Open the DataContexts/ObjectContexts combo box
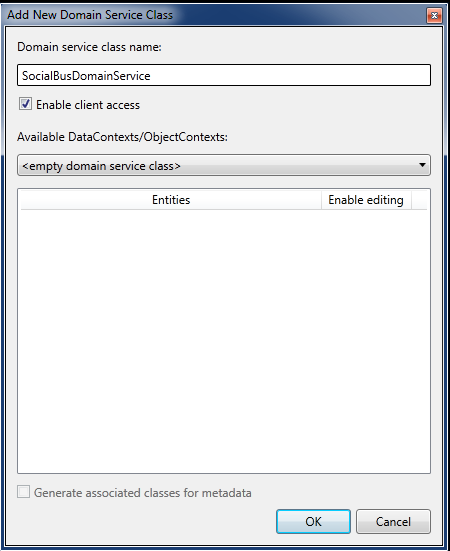The height and width of the screenshot is (551, 450). click(x=224, y=165)
